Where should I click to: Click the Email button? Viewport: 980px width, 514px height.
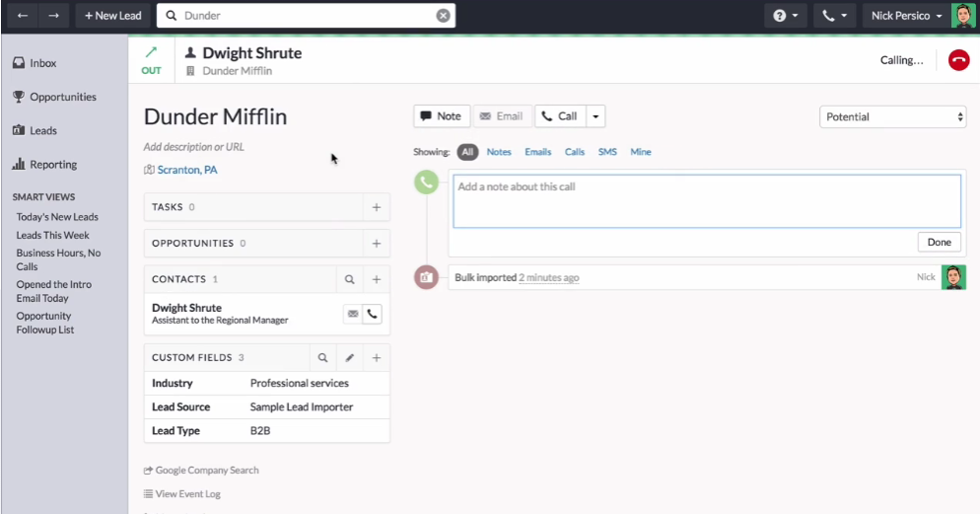point(502,116)
